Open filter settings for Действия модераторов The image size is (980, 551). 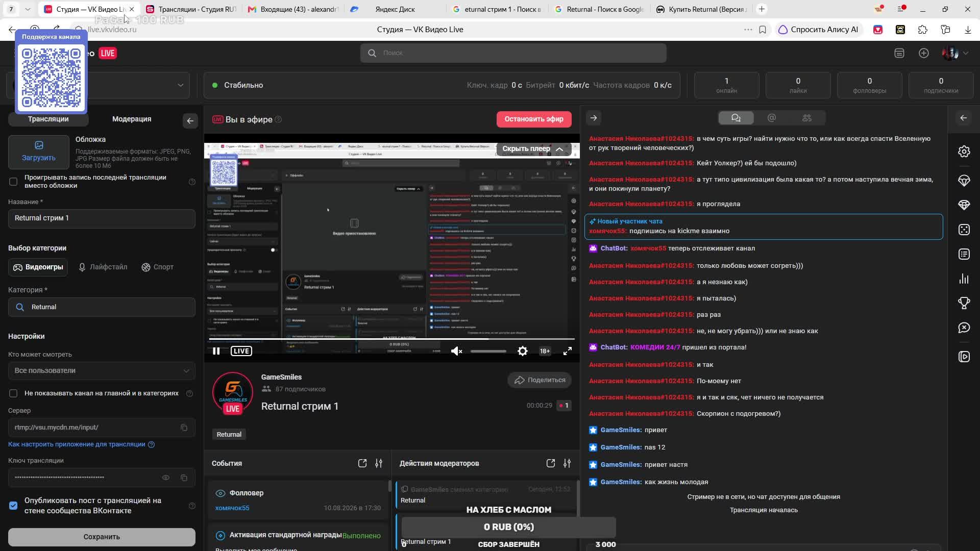[x=567, y=463]
